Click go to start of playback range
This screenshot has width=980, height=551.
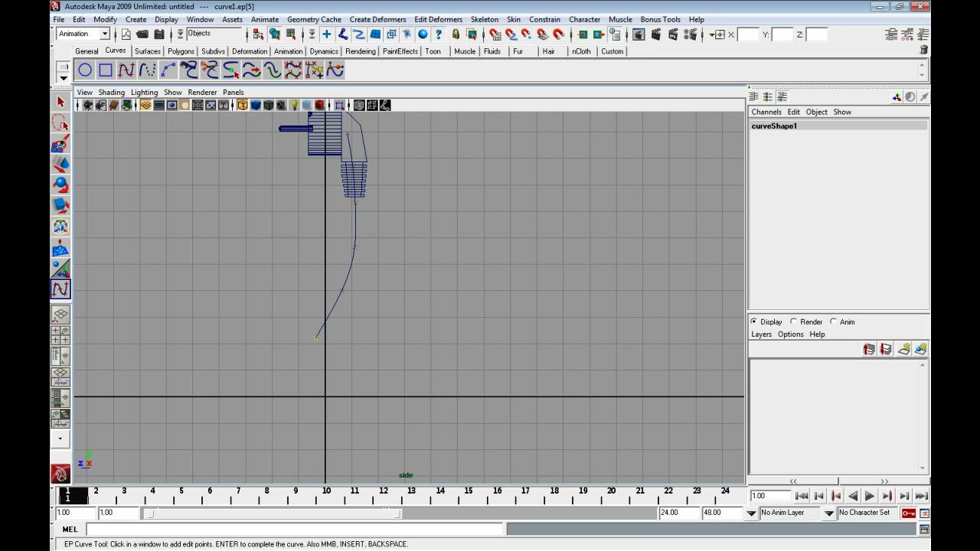(x=802, y=496)
